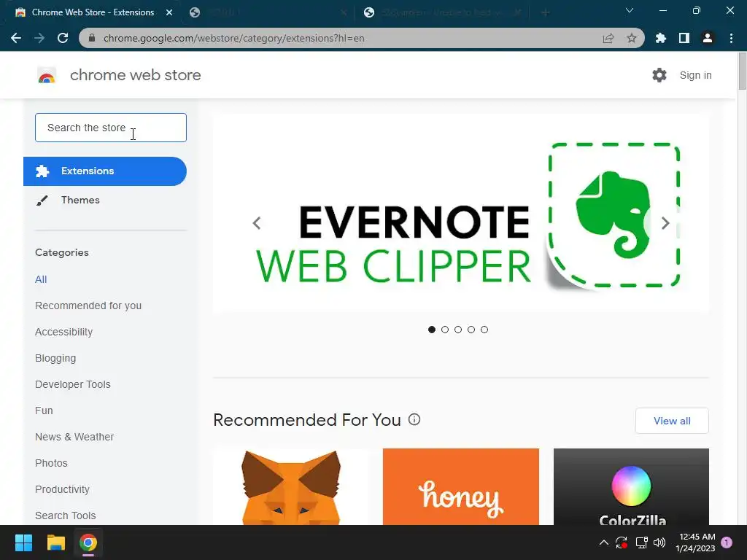Open the network tray icon
Screen dimensions: 747x560
tap(642, 542)
